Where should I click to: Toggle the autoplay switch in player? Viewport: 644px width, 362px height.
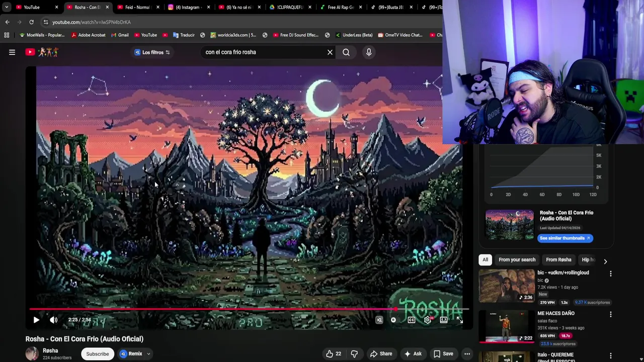point(393,320)
